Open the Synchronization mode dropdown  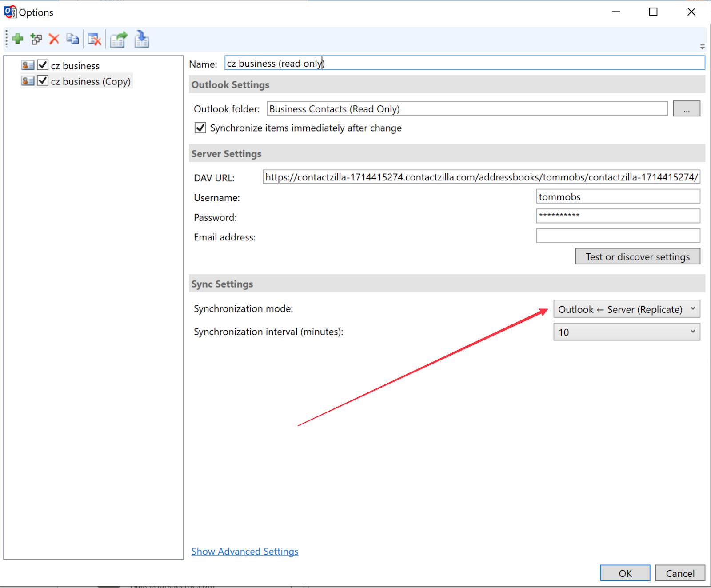tap(627, 309)
